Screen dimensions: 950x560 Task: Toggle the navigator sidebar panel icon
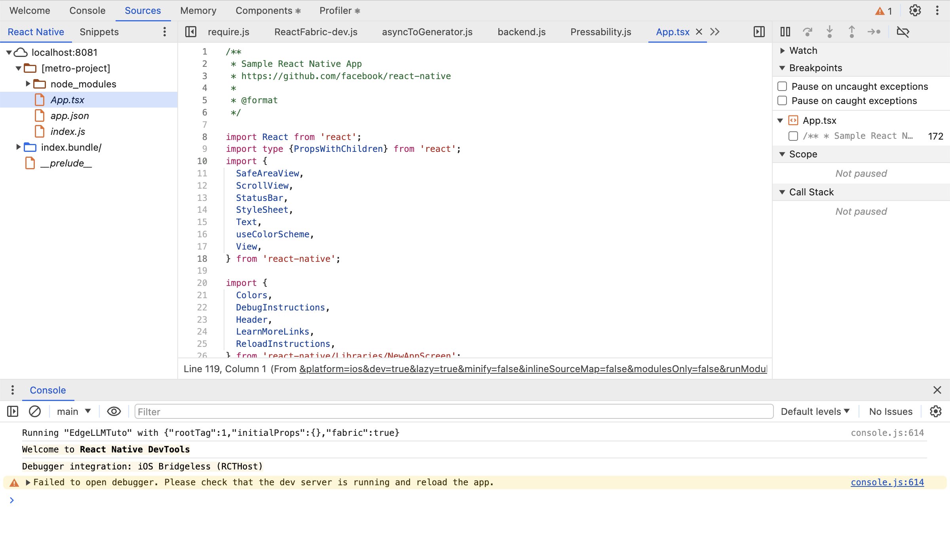191,32
